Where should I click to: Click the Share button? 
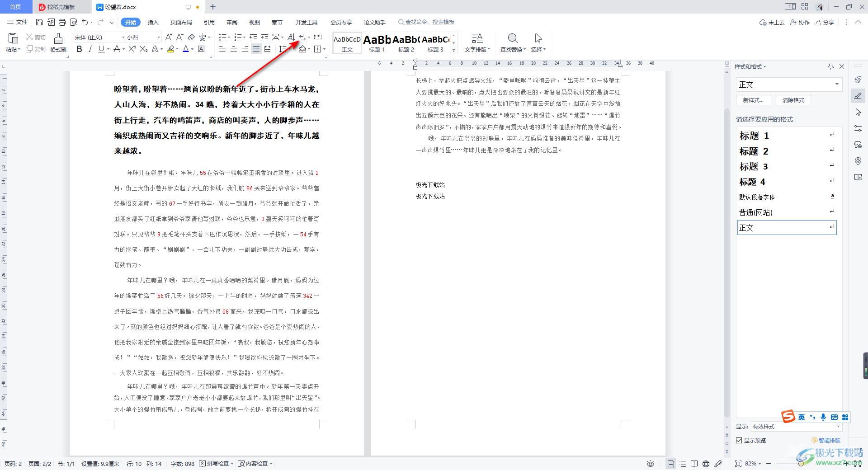(x=825, y=22)
